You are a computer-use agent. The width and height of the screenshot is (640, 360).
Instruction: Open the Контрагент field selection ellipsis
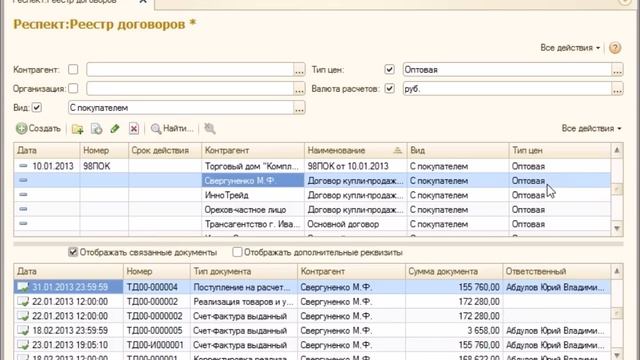point(299,70)
